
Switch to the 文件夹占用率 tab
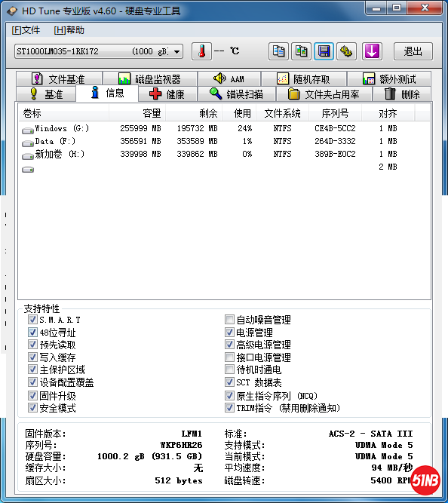pos(324,94)
